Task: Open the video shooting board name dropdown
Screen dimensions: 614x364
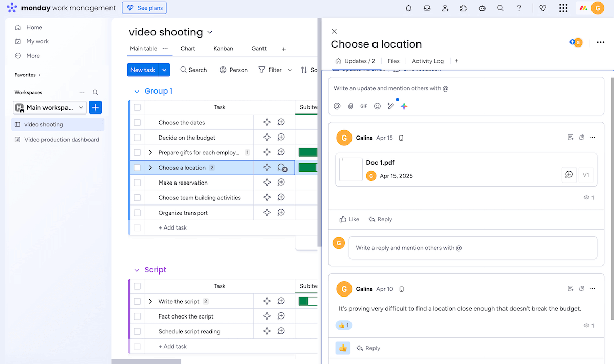Action: [209, 32]
